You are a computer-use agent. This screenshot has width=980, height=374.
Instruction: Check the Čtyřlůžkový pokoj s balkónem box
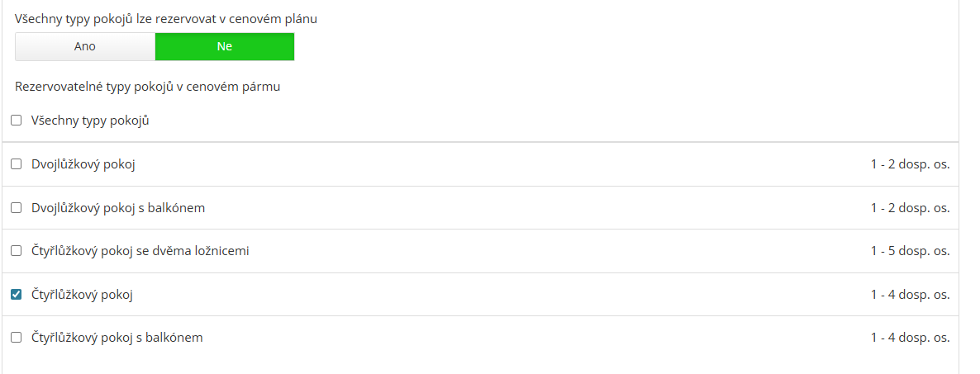(x=16, y=338)
